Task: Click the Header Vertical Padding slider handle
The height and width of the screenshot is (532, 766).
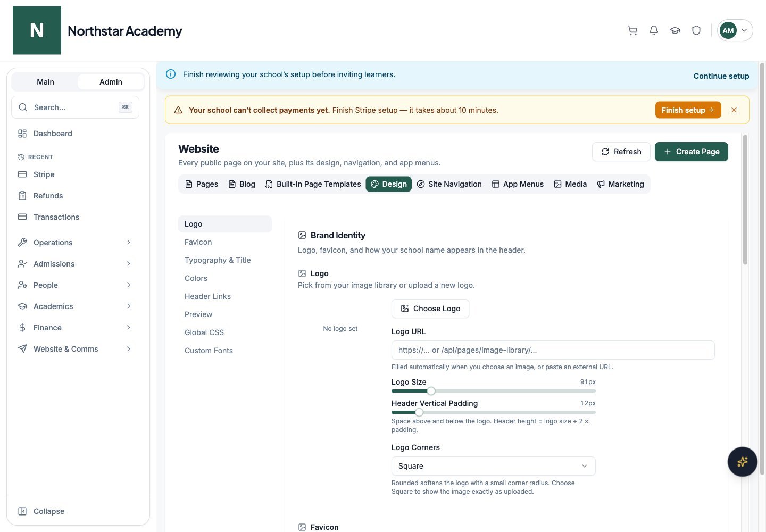Action: tap(419, 412)
